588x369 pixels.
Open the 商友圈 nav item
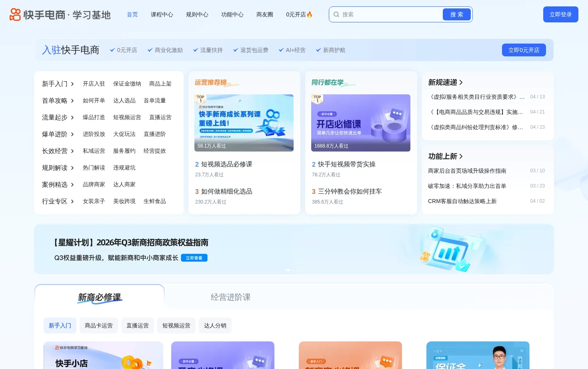click(265, 14)
